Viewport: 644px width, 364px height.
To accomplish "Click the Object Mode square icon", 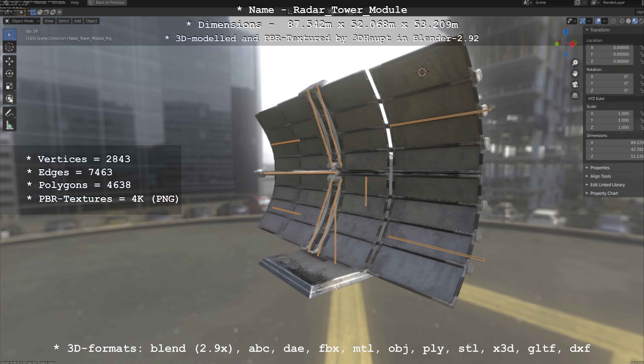I will point(7,21).
